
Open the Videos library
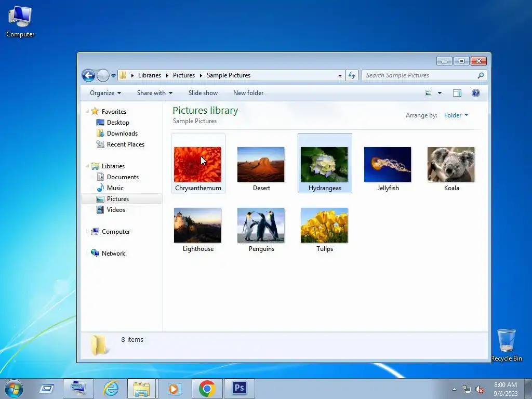pos(116,210)
